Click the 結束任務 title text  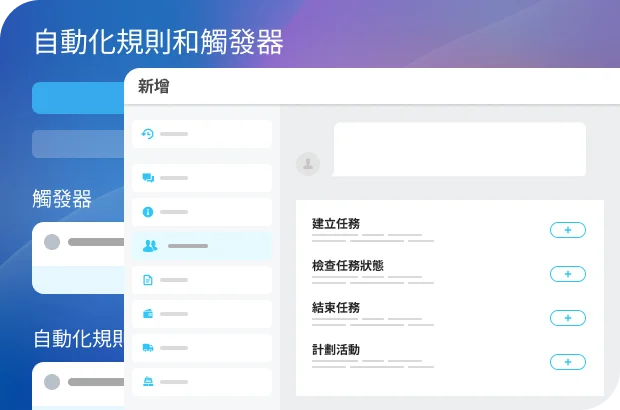click(x=336, y=308)
